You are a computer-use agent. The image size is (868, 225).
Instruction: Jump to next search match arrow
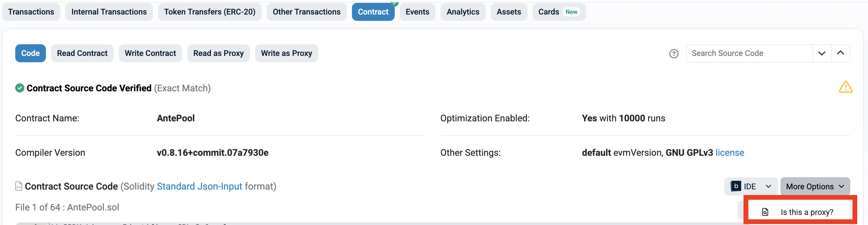point(821,53)
